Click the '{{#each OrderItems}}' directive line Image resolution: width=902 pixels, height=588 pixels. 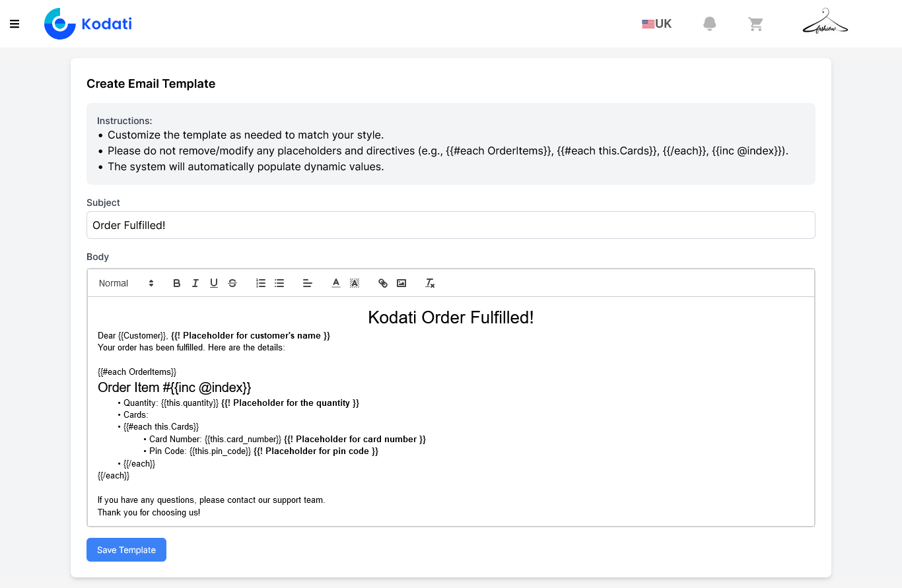(x=137, y=372)
